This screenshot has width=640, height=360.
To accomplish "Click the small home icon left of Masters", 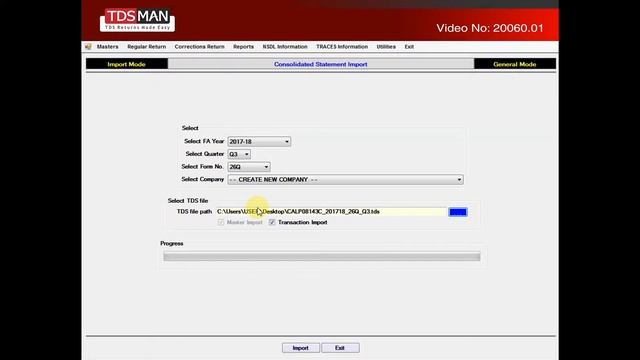I will click(88, 47).
